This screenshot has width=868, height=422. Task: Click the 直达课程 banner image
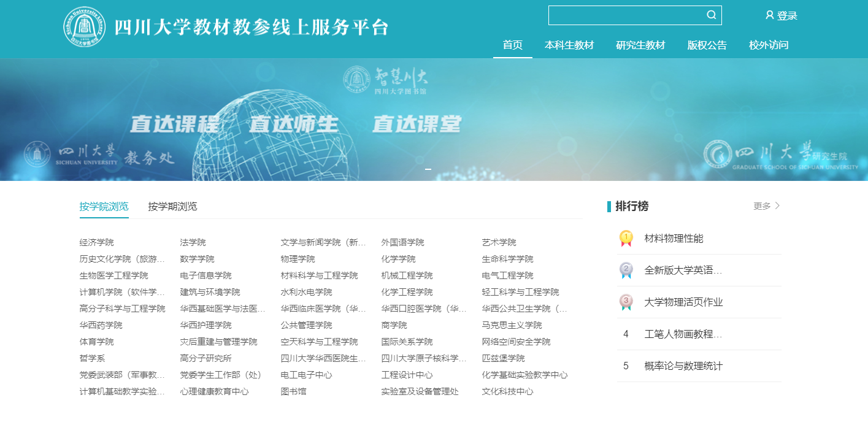point(434,120)
